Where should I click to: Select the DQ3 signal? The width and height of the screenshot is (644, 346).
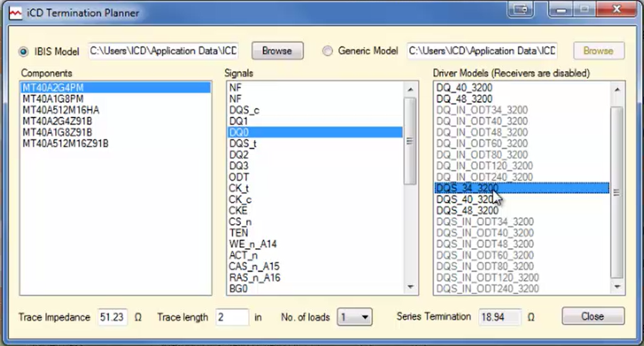pos(315,166)
